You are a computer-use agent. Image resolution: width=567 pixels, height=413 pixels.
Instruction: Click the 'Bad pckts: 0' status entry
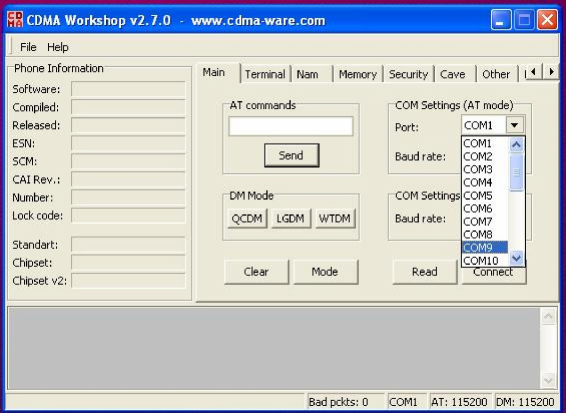click(345, 402)
